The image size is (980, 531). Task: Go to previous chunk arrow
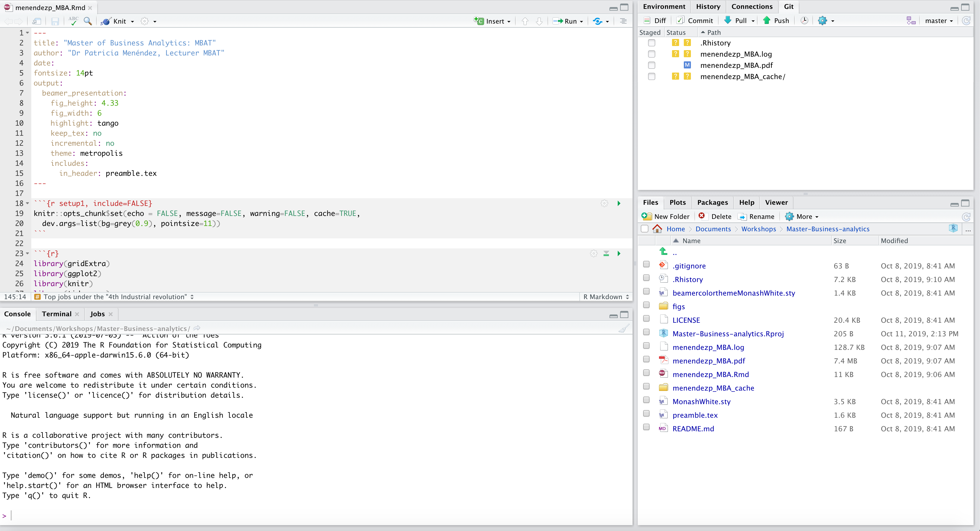click(x=525, y=21)
